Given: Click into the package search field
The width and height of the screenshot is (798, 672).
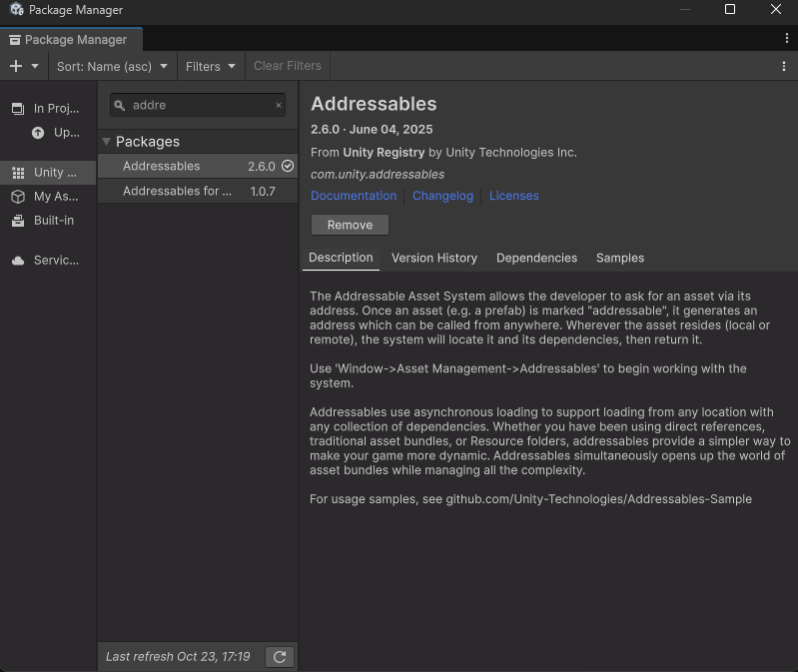Looking at the screenshot, I should (198, 105).
